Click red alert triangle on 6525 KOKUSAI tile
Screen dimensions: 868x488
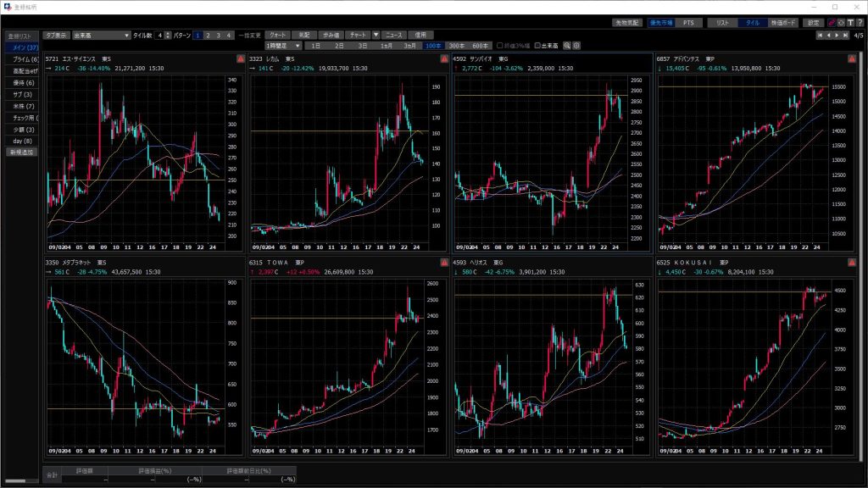coord(853,263)
